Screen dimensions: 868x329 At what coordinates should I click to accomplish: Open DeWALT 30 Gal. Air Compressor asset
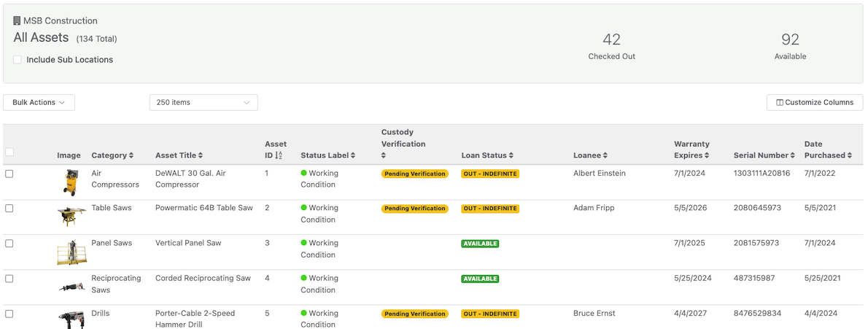click(x=190, y=179)
